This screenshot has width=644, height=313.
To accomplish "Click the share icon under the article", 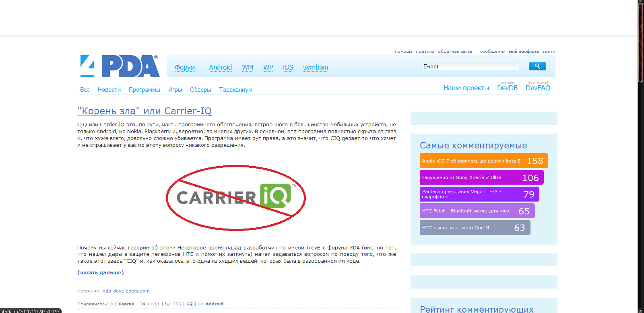I will pos(190,304).
